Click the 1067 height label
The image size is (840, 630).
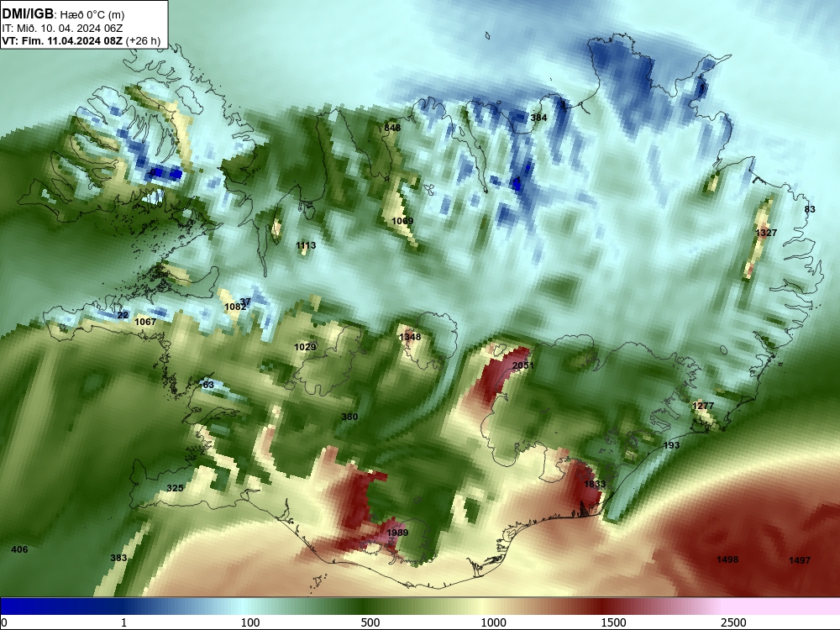145,322
